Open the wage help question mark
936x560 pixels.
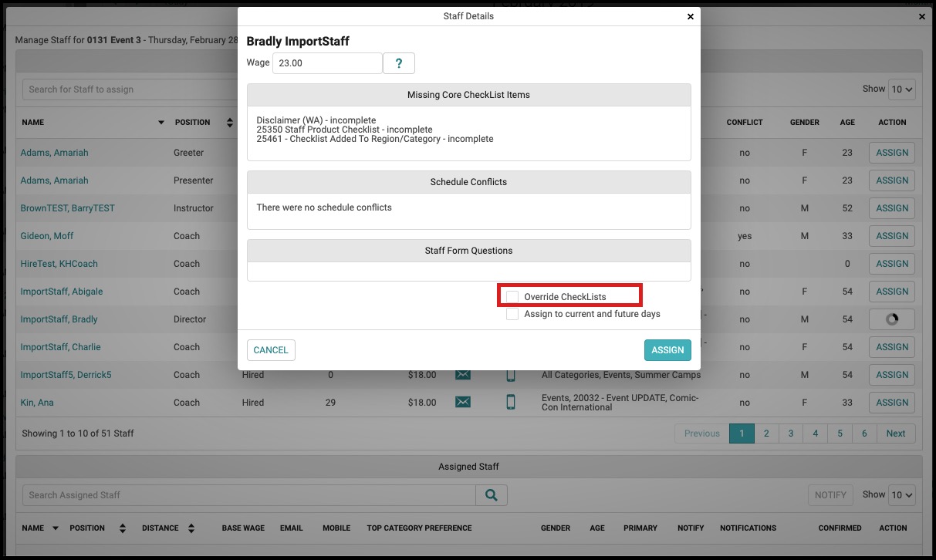(x=399, y=63)
